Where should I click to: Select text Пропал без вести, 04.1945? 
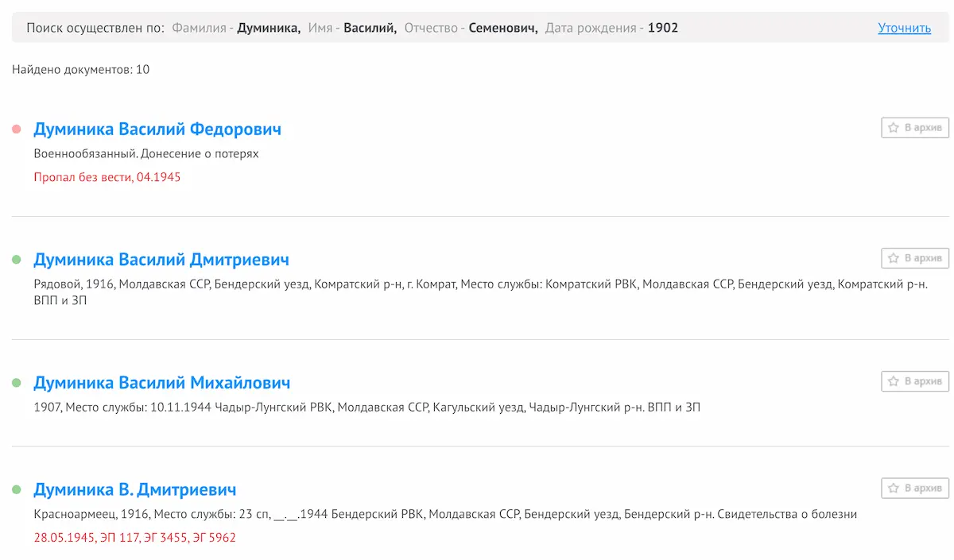[x=107, y=177]
